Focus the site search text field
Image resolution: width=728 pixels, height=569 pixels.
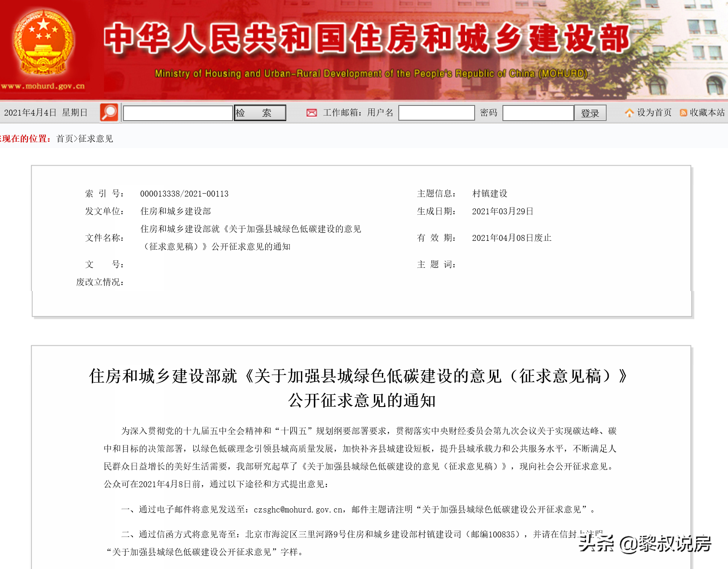(x=178, y=113)
